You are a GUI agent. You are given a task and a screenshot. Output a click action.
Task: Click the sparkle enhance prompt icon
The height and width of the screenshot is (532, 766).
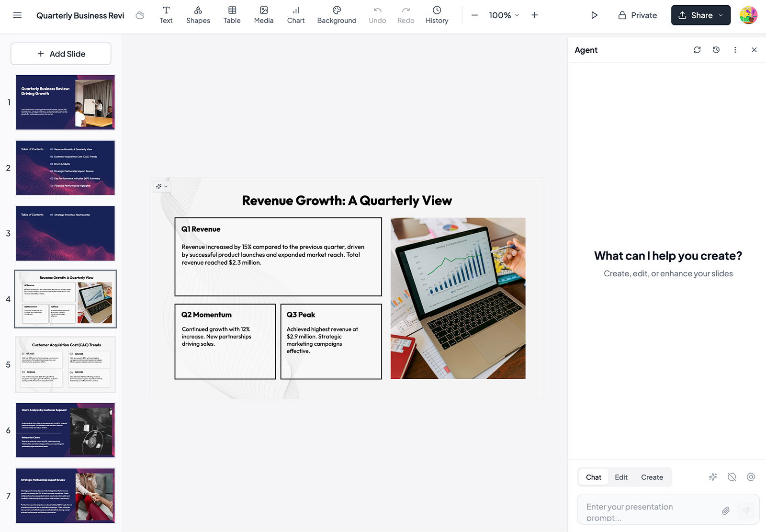click(713, 477)
